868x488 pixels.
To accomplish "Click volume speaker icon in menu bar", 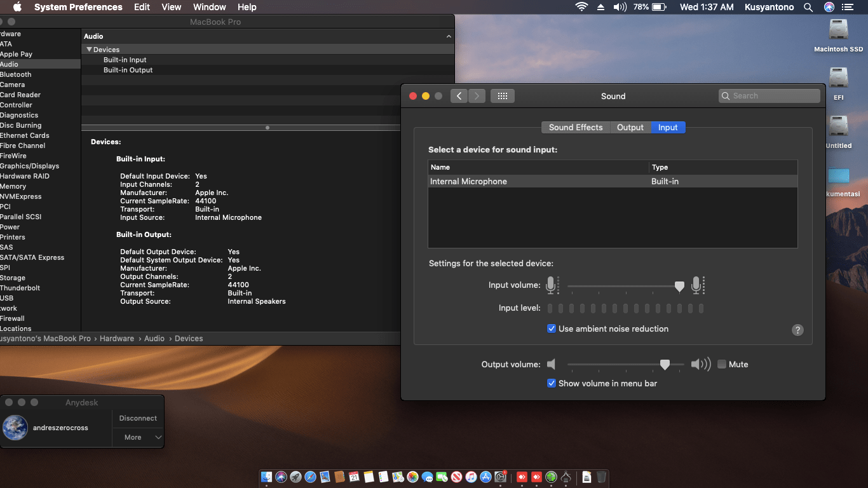I will pos(620,7).
